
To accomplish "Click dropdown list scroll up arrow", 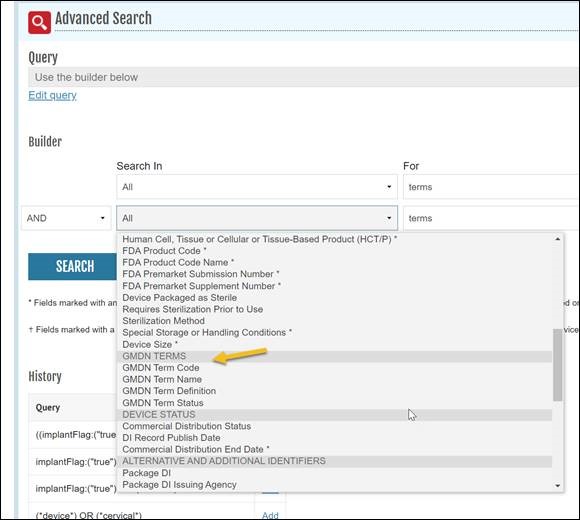I will [557, 239].
